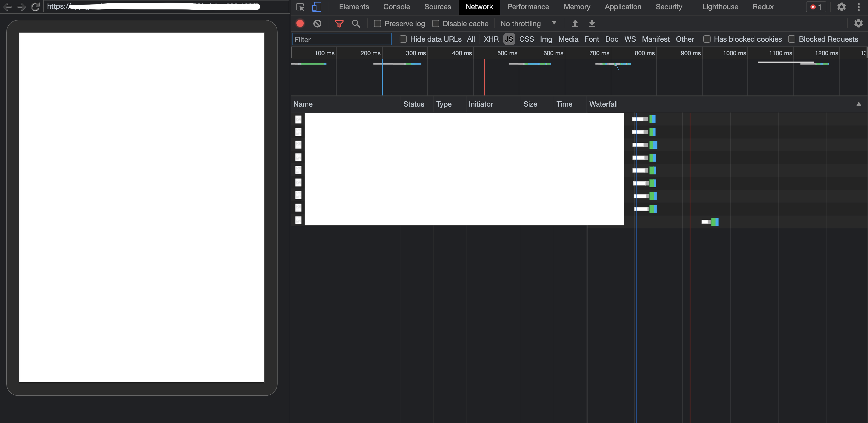
Task: Click Waterfall column sort arrow
Action: (859, 104)
